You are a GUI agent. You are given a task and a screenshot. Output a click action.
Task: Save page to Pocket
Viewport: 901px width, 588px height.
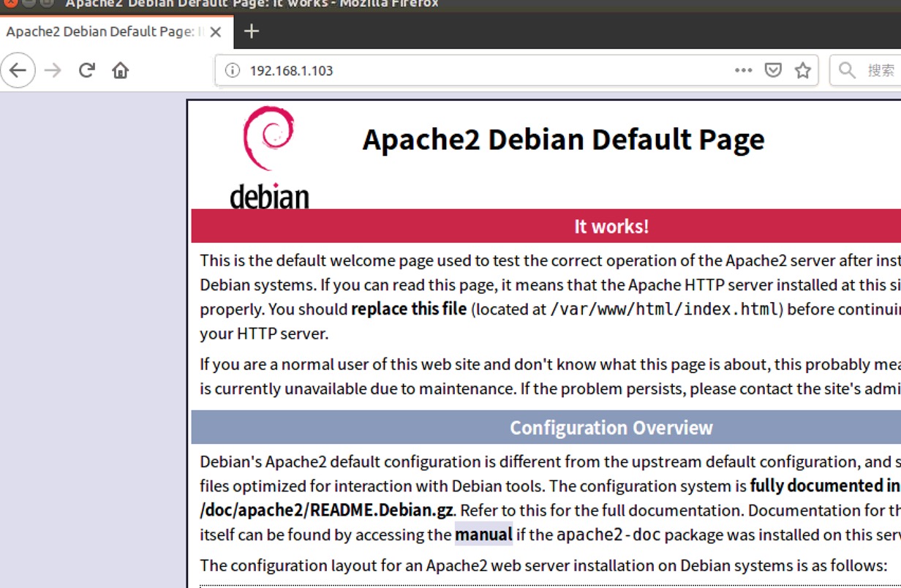point(773,70)
